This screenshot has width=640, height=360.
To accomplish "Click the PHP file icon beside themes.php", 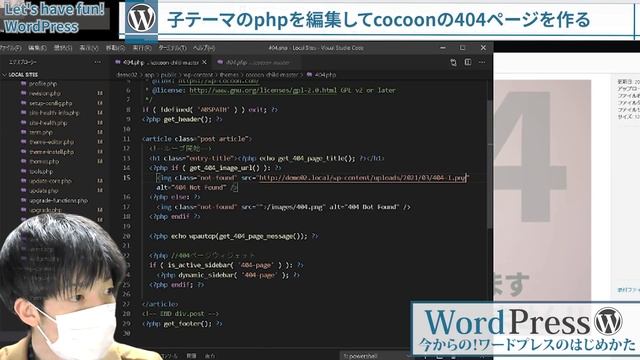I will tap(23, 162).
